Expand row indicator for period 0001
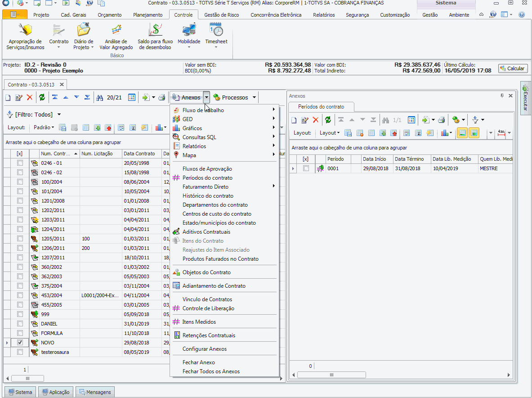 point(293,168)
